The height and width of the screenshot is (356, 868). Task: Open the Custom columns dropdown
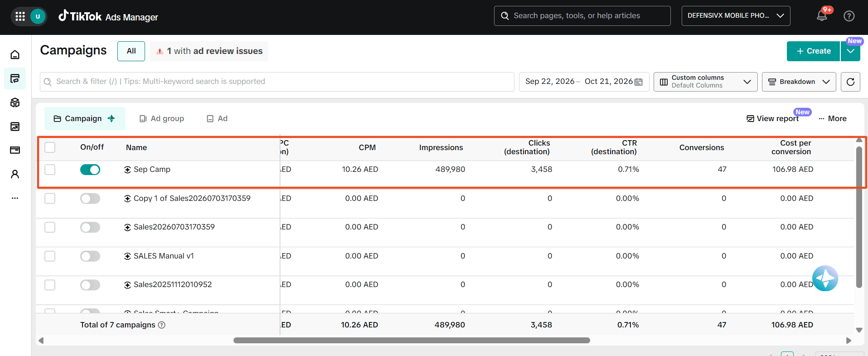pos(705,82)
